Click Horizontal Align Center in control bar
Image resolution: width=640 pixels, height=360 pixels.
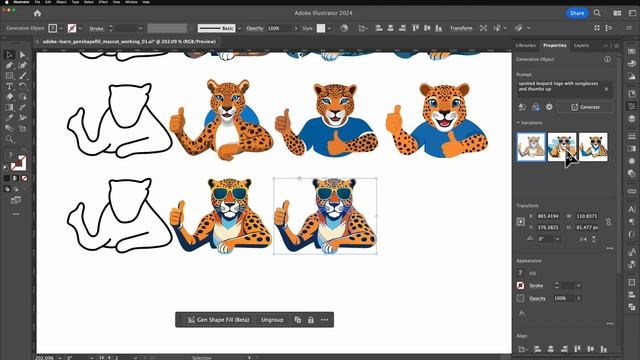pyautogui.click(x=391, y=28)
